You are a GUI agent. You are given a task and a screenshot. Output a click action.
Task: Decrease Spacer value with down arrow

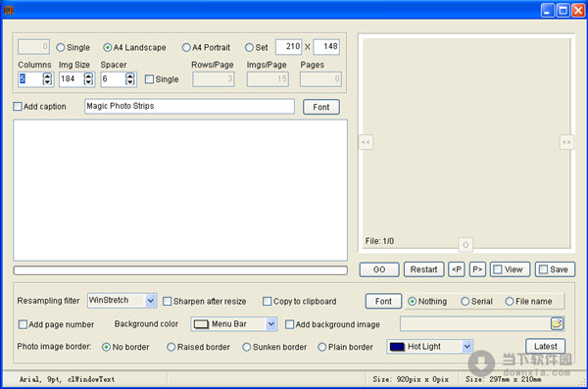[129, 82]
